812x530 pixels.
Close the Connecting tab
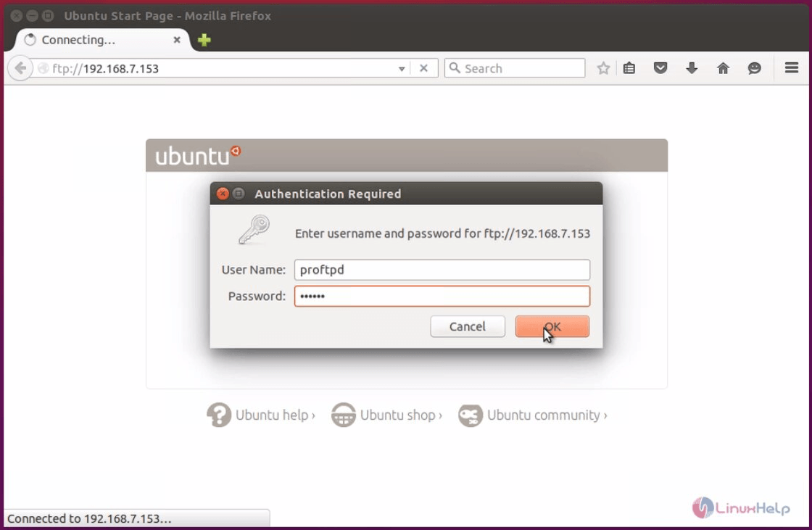[x=177, y=40]
